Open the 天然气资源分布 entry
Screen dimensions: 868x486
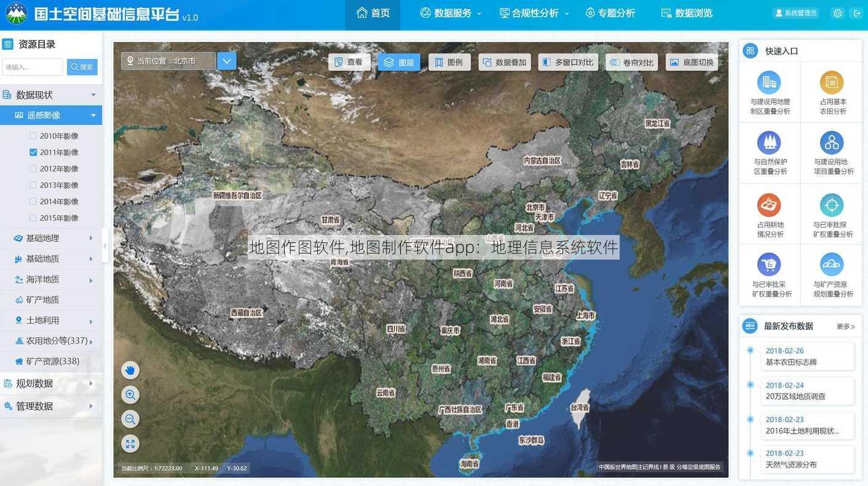[809, 460]
